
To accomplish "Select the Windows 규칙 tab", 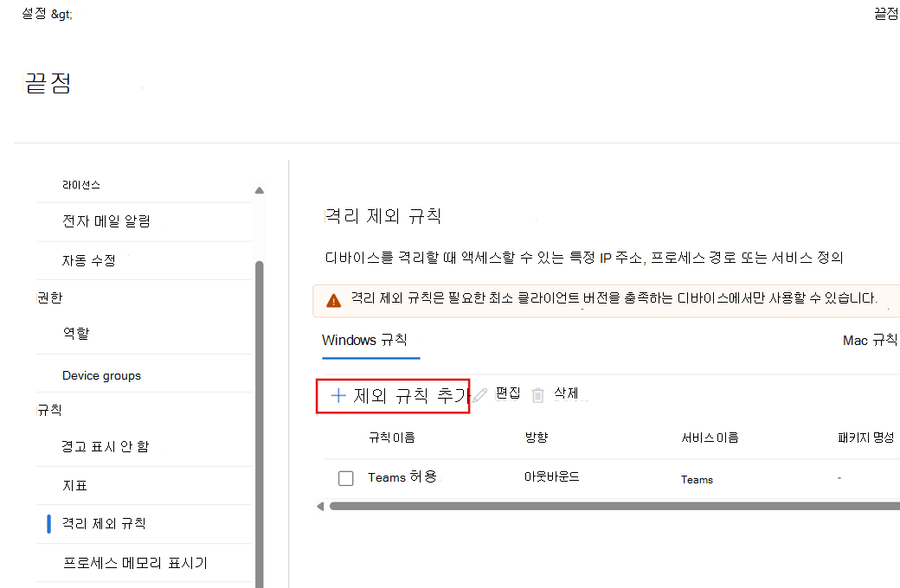I will (370, 340).
